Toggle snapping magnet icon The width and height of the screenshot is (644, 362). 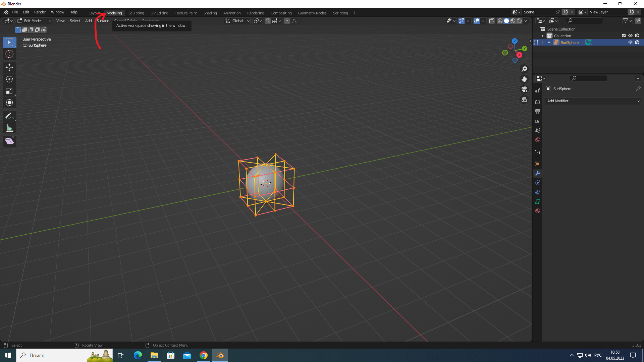coord(268,21)
